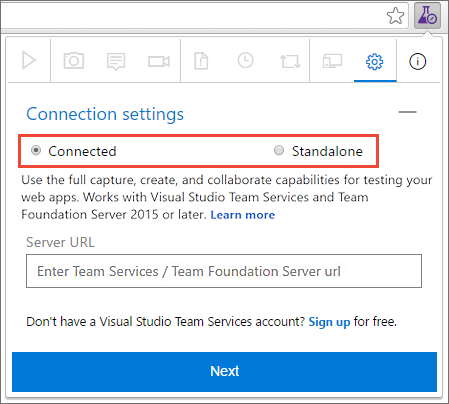
Task: Click the record screen video icon
Action: 159,61
